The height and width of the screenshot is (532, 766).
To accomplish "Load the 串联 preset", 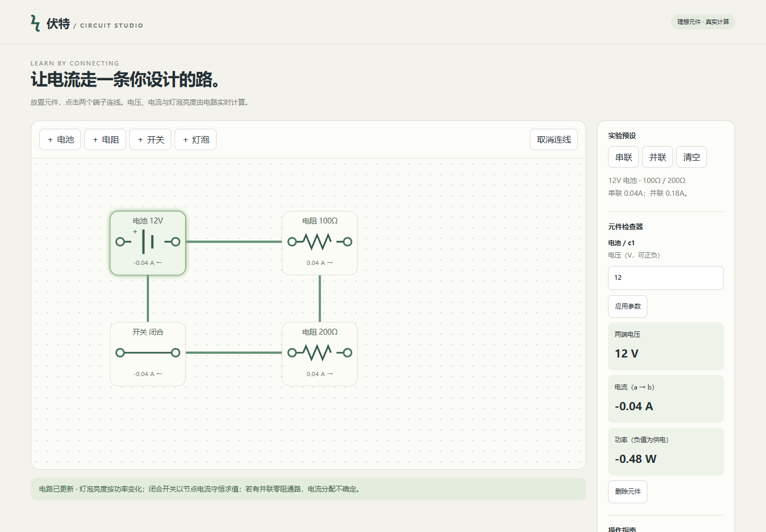I will pos(623,157).
